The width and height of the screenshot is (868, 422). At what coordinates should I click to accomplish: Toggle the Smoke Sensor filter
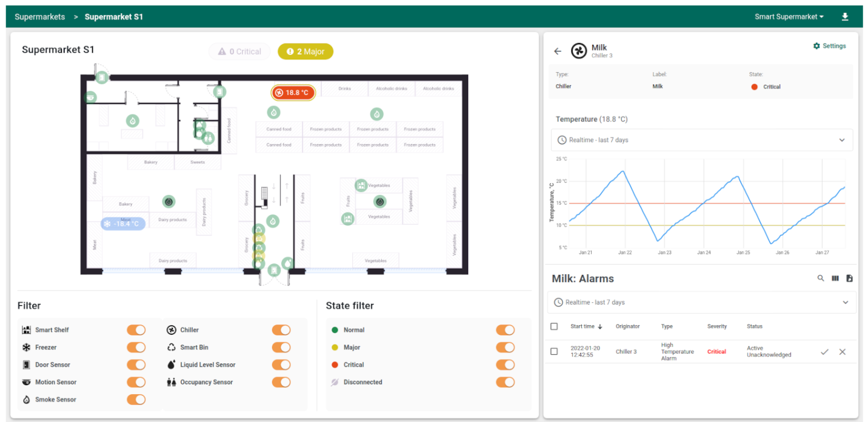136,400
